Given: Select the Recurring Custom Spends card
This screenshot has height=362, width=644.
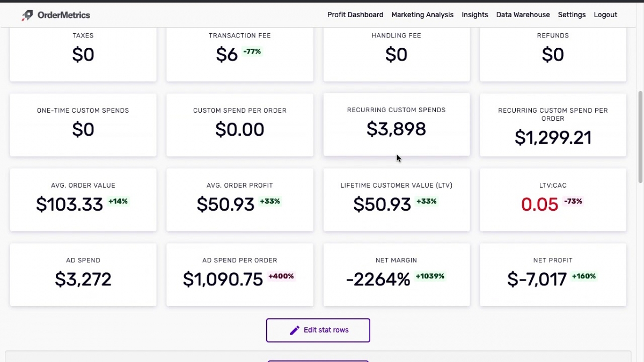Looking at the screenshot, I should click(x=396, y=124).
